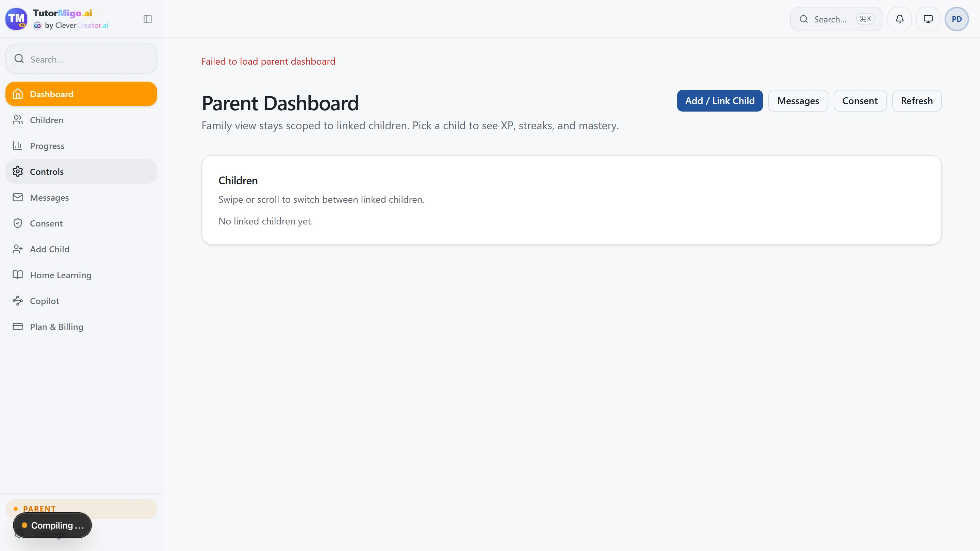Open Home Learning section
Screen dimensions: 980x551
(81, 275)
